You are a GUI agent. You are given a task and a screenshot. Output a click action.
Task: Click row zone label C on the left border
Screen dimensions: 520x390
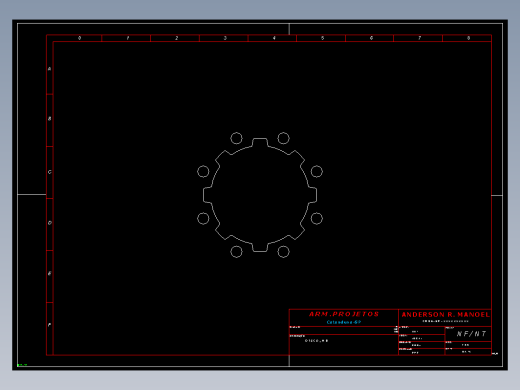[50, 172]
